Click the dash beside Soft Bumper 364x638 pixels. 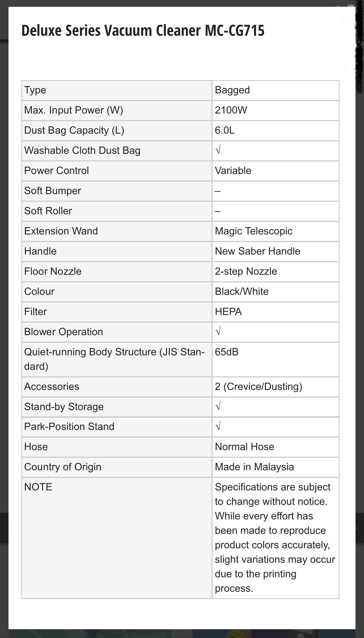click(x=218, y=191)
